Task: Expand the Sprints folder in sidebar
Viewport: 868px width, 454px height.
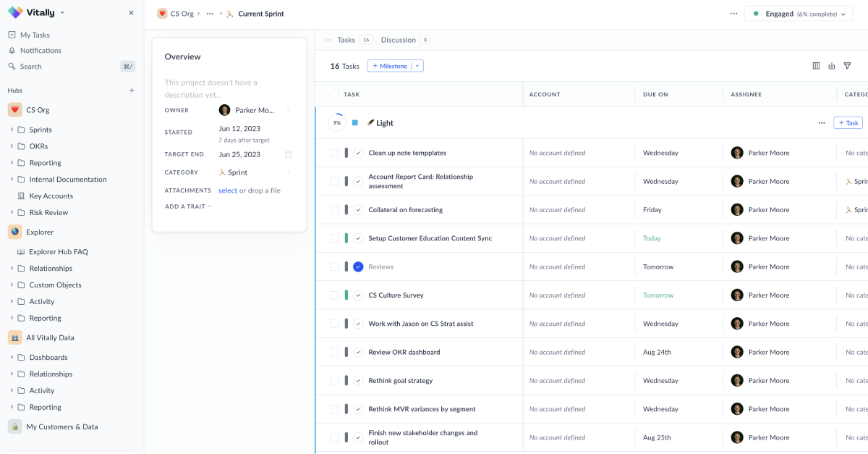Action: pyautogui.click(x=13, y=129)
